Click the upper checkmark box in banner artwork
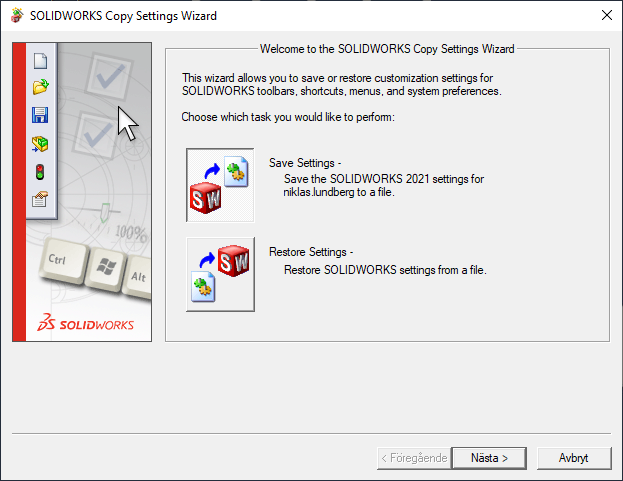623x481 pixels. click(x=110, y=75)
